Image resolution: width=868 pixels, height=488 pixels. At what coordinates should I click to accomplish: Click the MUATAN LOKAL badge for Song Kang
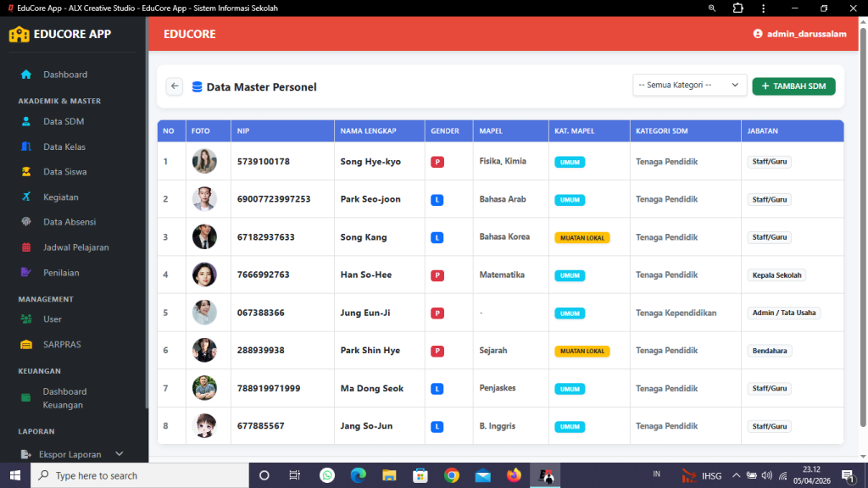tap(581, 238)
